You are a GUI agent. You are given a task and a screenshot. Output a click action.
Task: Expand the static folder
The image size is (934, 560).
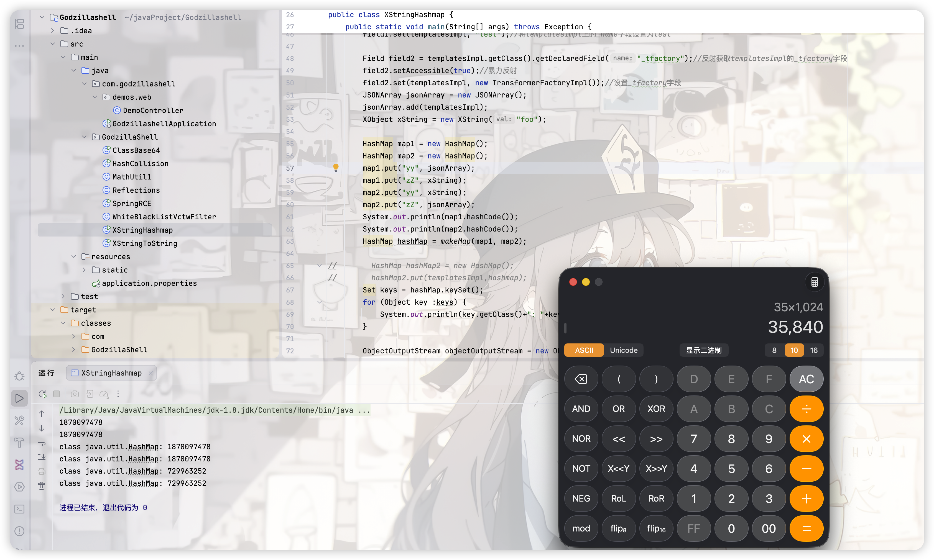tap(85, 270)
